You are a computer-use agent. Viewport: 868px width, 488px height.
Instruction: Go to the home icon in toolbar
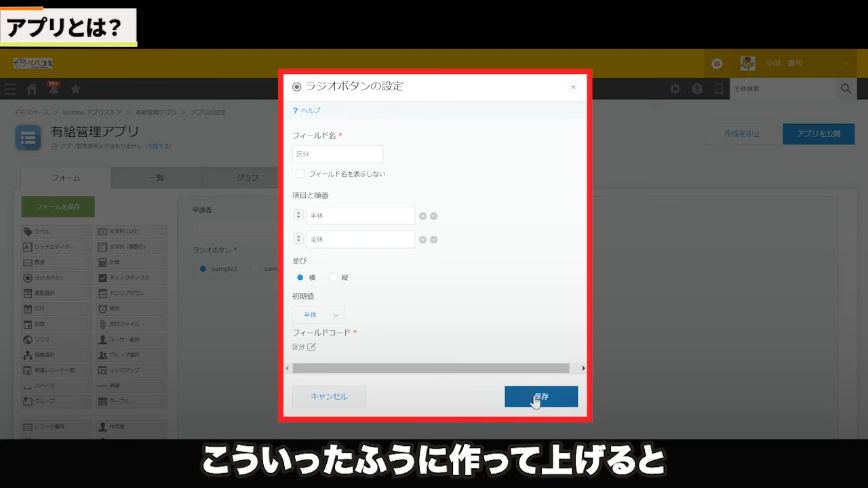tap(32, 89)
